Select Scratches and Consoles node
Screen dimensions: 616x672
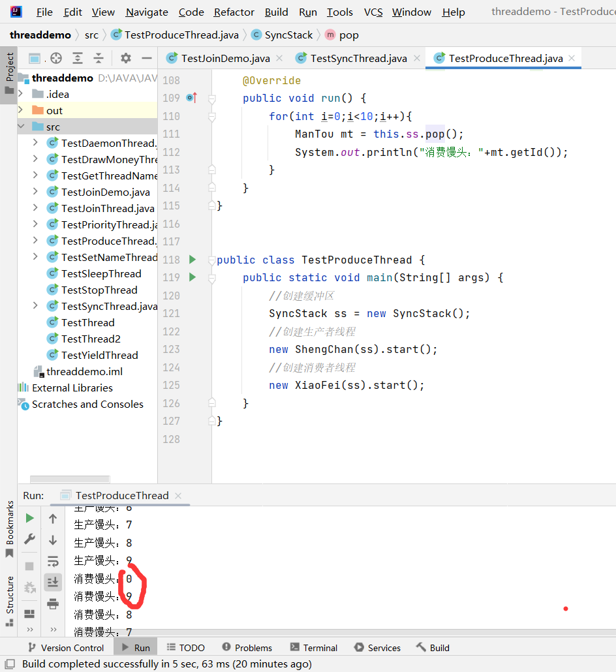point(88,404)
